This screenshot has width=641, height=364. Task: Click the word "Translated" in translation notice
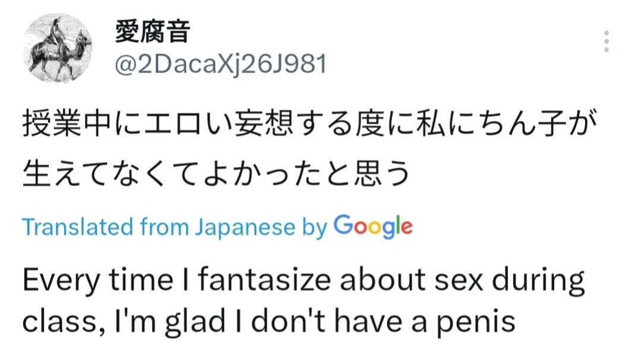[77, 227]
